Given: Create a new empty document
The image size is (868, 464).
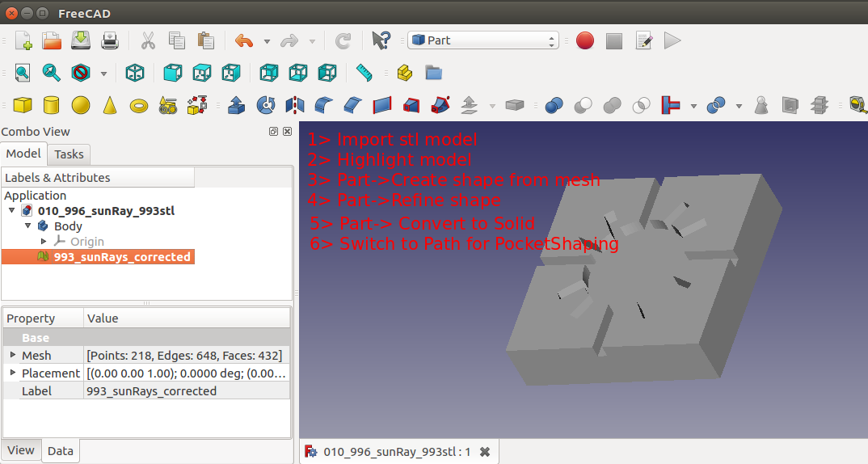Looking at the screenshot, I should click(23, 40).
